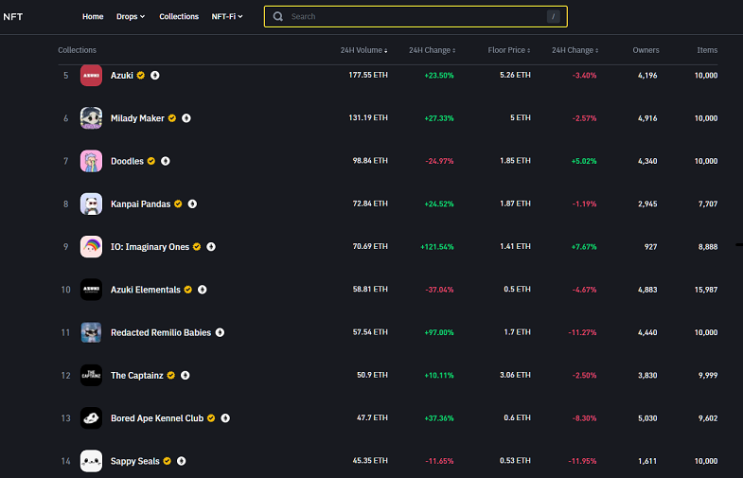This screenshot has height=478, width=743.
Task: Open the Kanpai Pandas collection link
Action: 140,204
